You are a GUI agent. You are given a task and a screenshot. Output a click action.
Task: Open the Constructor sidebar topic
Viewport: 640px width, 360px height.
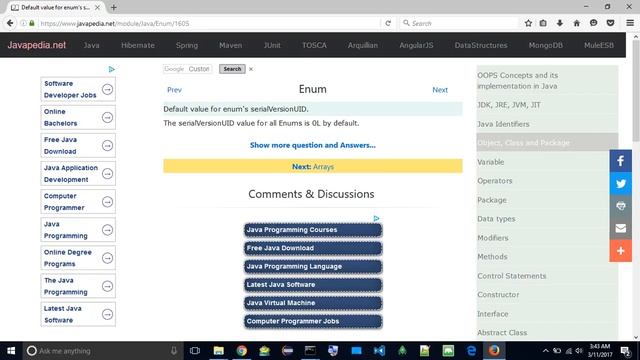pos(547,295)
